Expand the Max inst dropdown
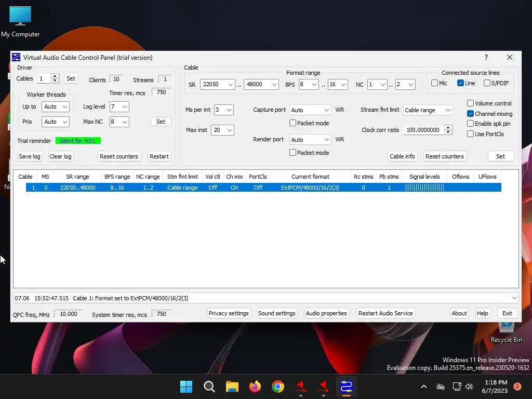 222,130
